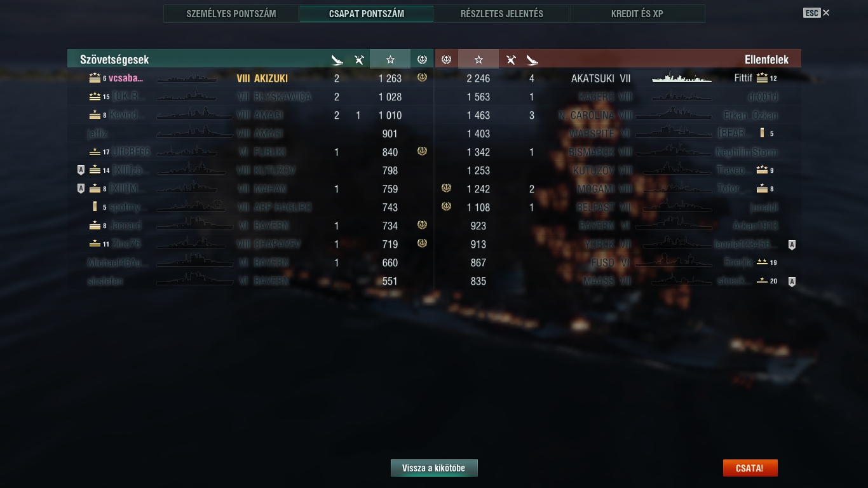
Task: Open Személyes pontszám tab
Action: [x=231, y=13]
